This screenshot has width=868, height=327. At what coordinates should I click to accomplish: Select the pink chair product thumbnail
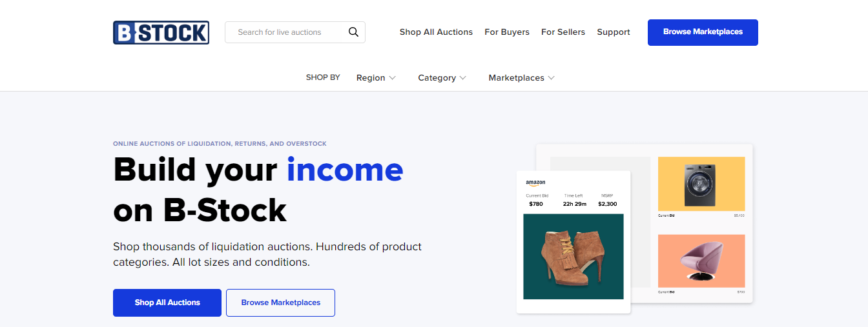coord(701,261)
